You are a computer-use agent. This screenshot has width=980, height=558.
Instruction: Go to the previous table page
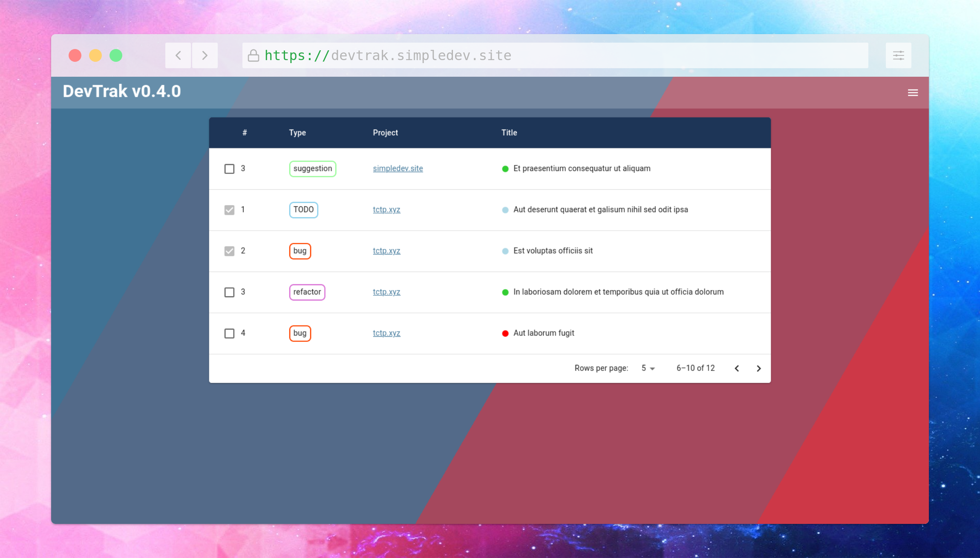pyautogui.click(x=737, y=368)
